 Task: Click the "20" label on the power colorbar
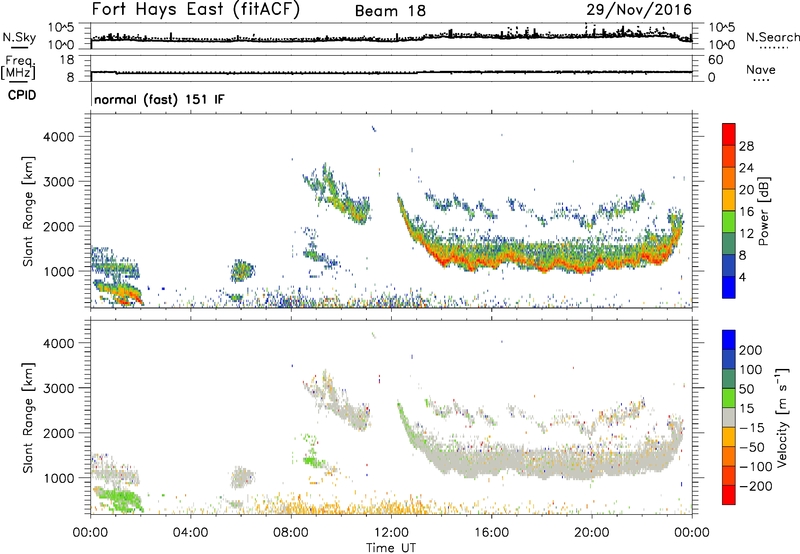tap(746, 190)
